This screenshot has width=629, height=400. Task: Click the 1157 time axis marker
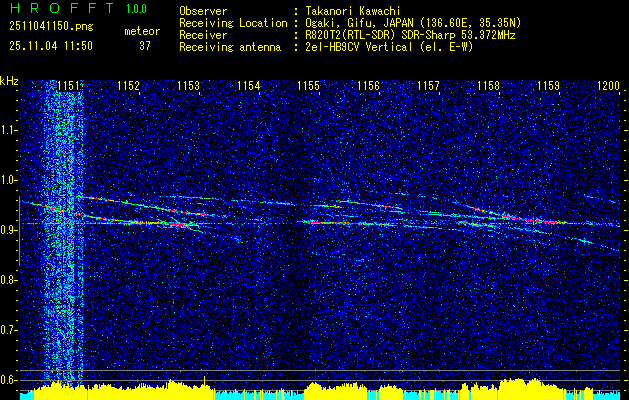(428, 86)
